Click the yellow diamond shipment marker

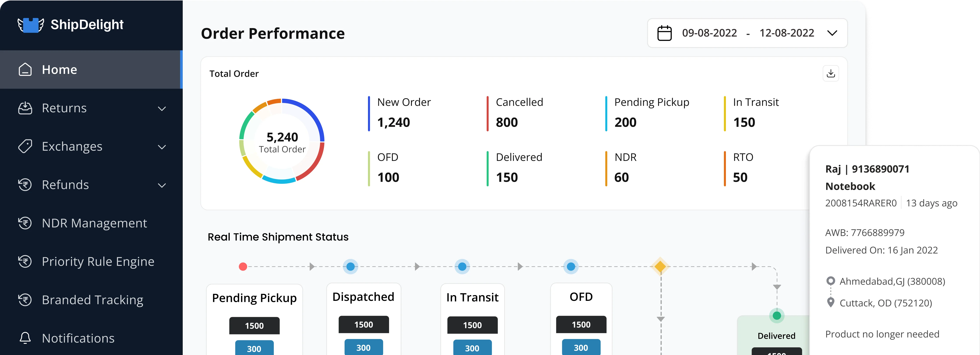(x=661, y=266)
